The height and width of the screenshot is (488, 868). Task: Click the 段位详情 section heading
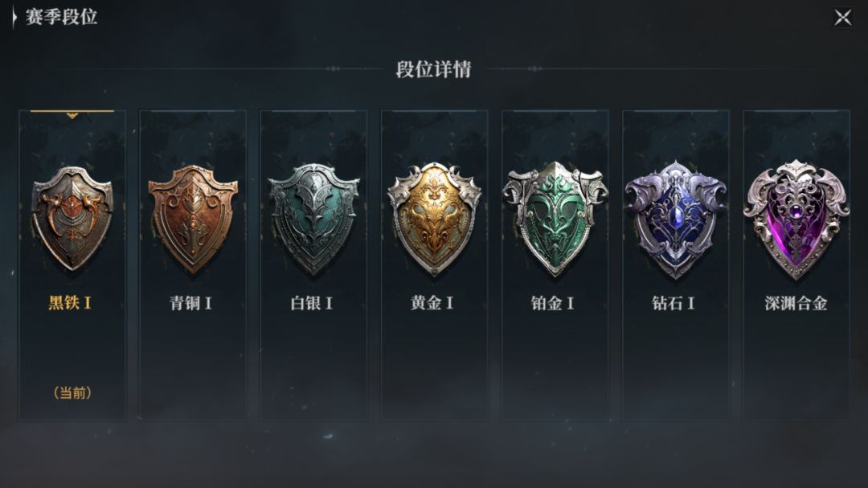click(433, 69)
